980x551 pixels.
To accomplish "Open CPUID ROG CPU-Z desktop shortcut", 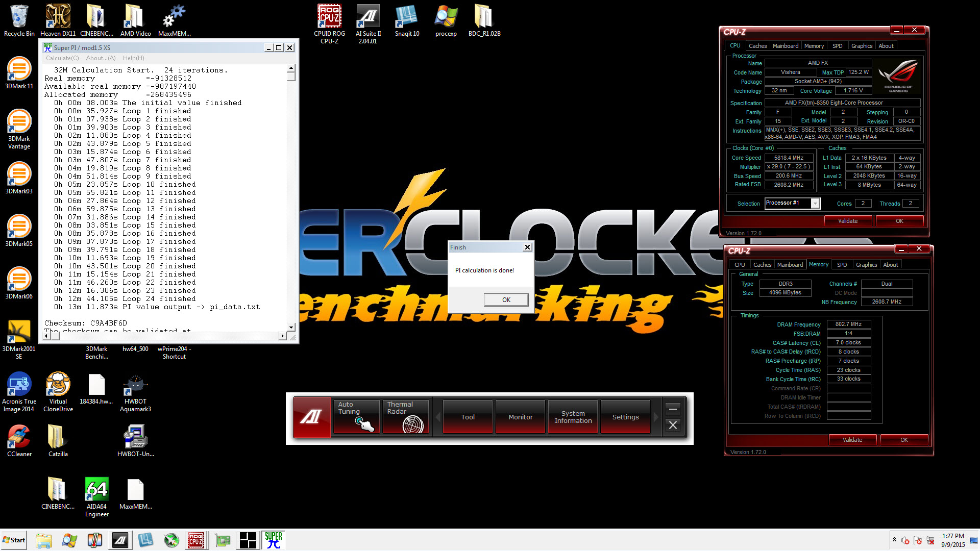I will tap(329, 24).
